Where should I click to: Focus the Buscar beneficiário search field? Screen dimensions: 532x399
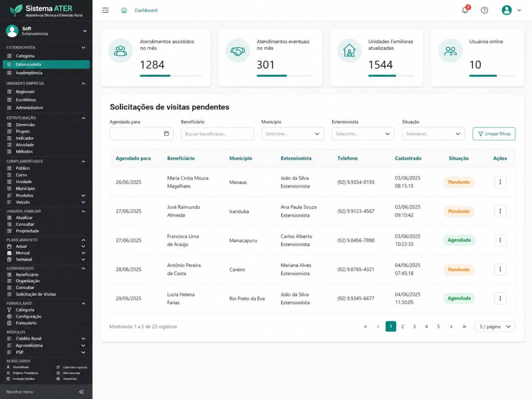217,134
